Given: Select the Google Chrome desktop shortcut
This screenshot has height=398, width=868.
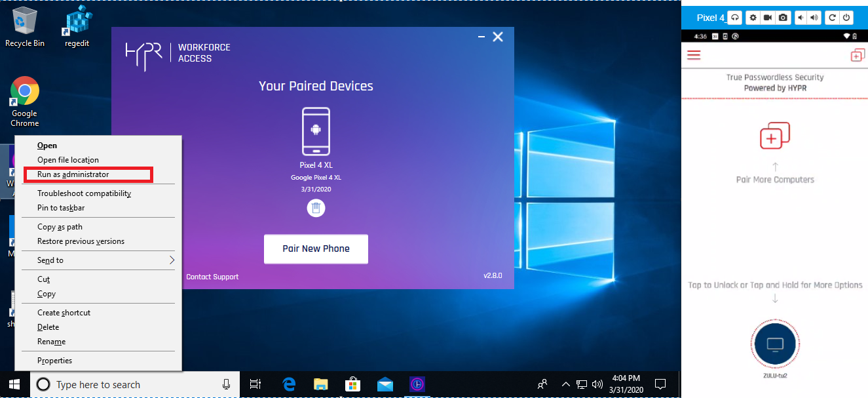Looking at the screenshot, I should [25, 102].
